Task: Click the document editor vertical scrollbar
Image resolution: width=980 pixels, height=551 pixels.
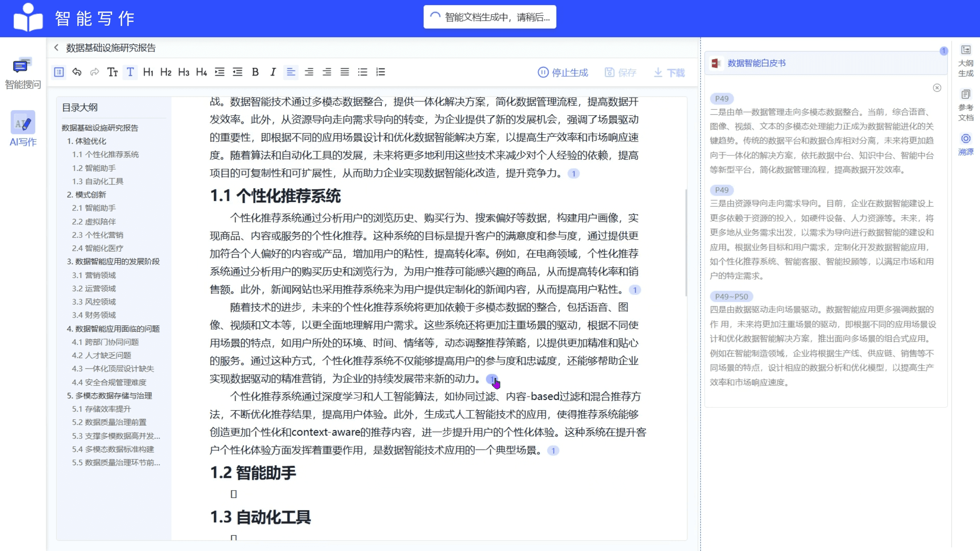Action: pos(686,243)
